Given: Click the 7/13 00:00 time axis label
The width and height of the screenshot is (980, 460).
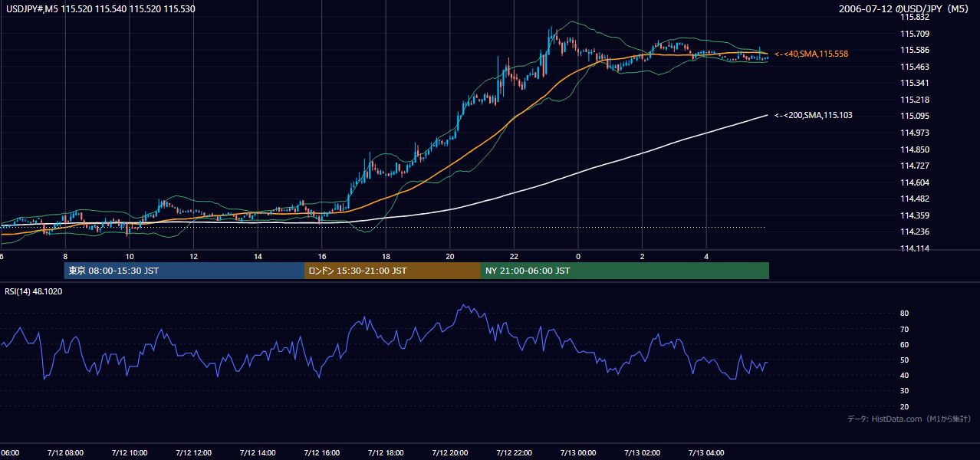Looking at the screenshot, I should (578, 452).
